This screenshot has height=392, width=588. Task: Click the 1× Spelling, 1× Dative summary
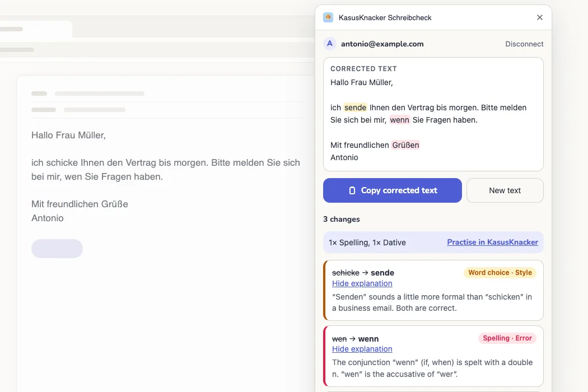point(367,242)
